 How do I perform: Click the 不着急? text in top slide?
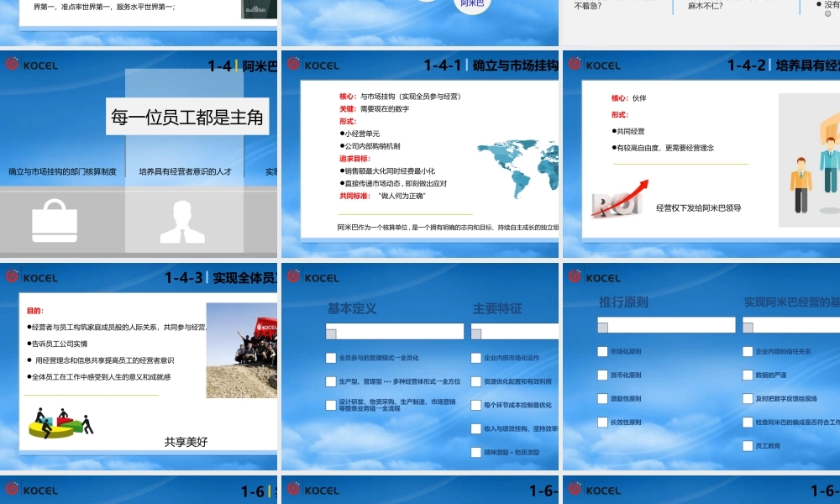tap(588, 6)
